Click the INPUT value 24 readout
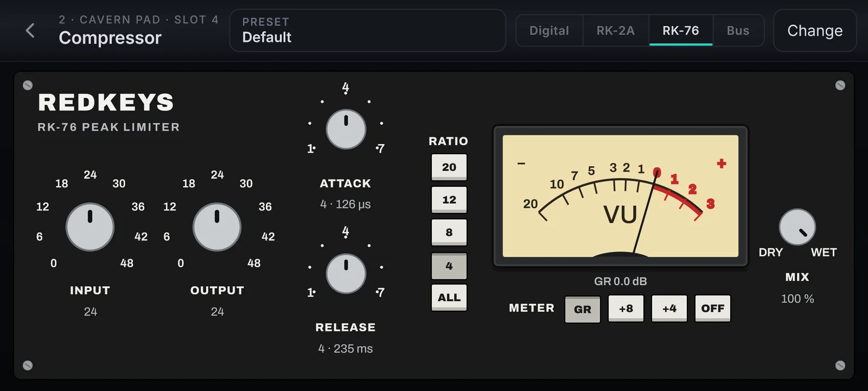 pos(91,312)
